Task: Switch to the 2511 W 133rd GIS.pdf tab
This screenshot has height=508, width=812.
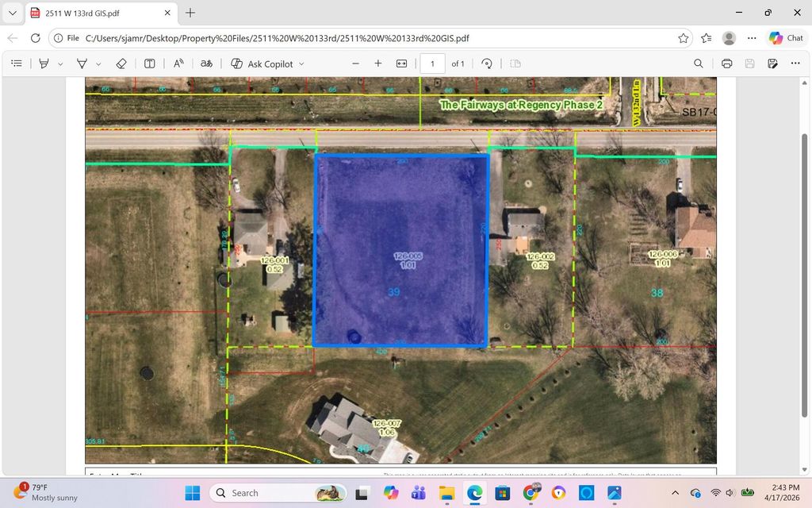Action: 95,13
